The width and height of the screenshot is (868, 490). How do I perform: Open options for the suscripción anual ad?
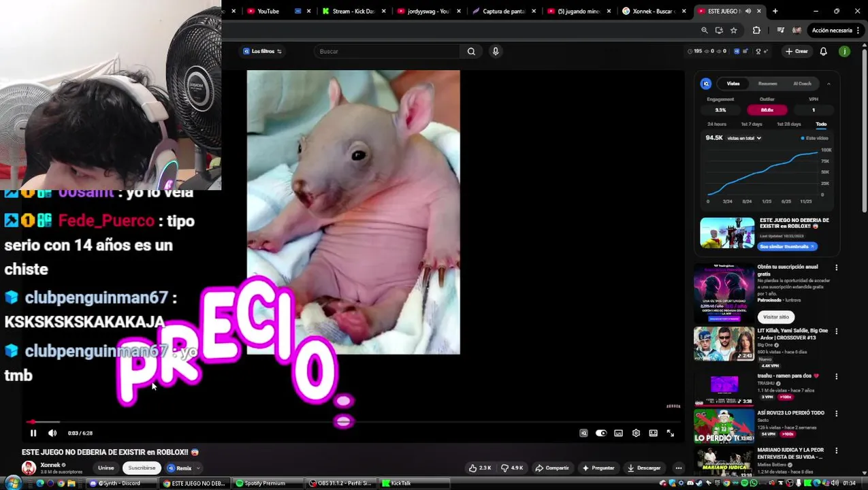pos(837,267)
